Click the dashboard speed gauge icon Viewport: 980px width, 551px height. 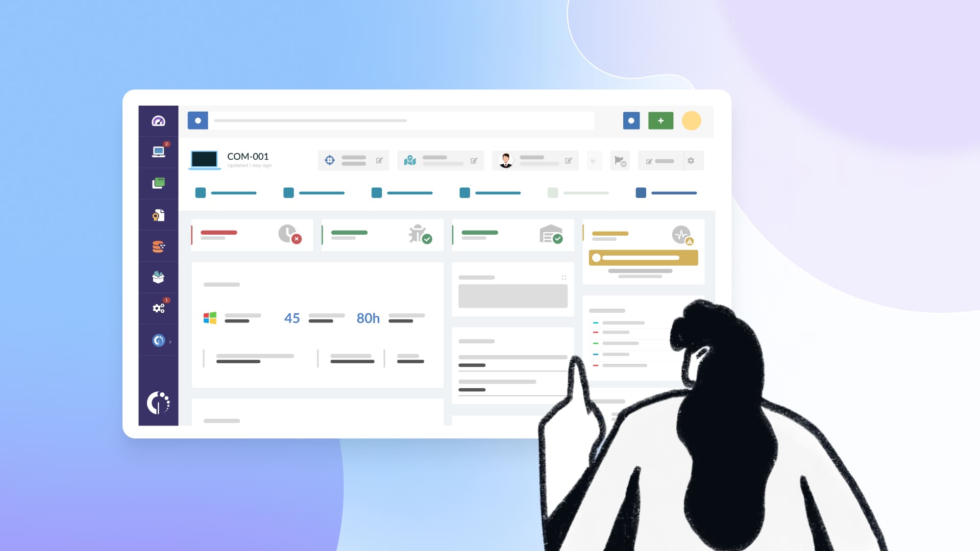pos(158,120)
